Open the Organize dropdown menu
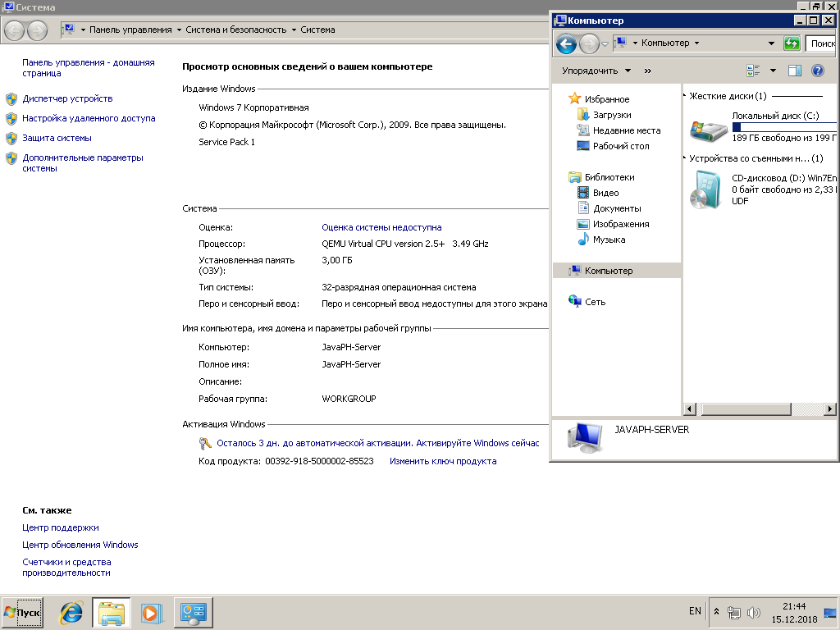Viewport: 840px width, 630px height. pyautogui.click(x=596, y=71)
